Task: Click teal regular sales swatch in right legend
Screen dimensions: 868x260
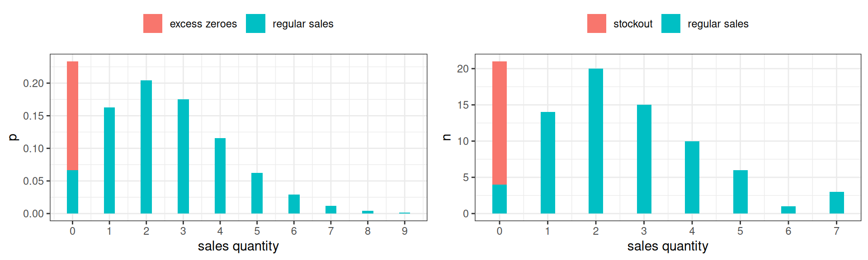Action: [x=670, y=23]
